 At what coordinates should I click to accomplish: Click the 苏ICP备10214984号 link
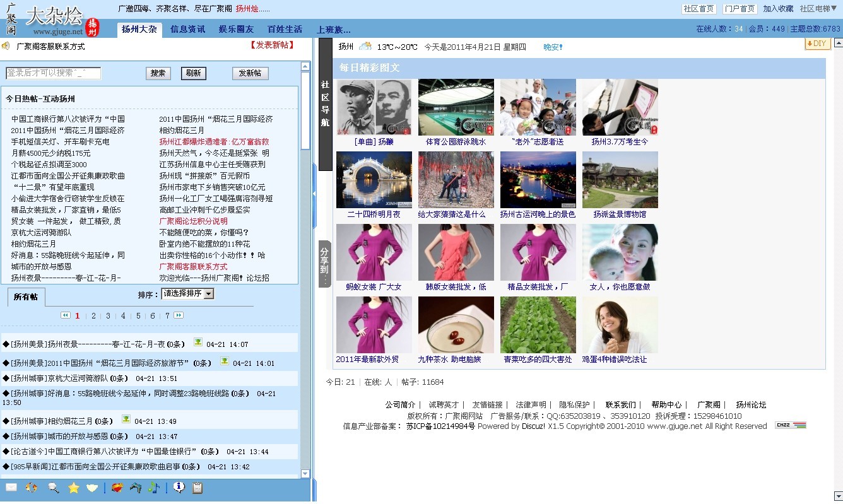pos(440,426)
